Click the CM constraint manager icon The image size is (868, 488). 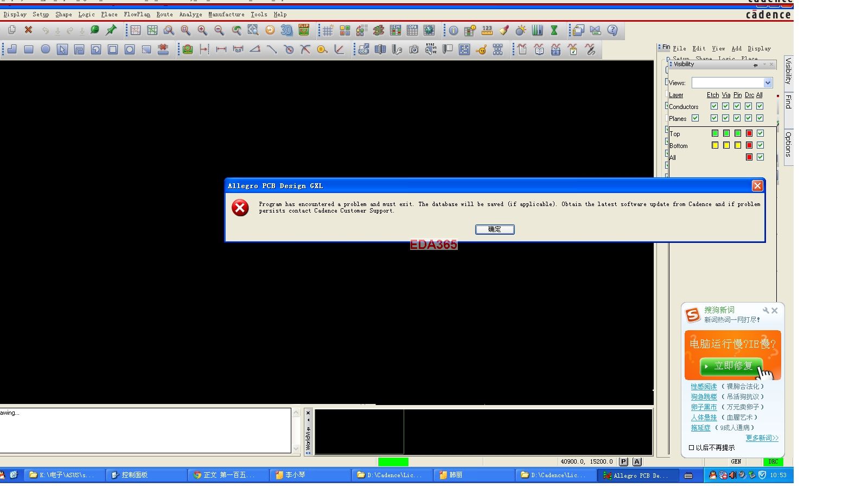[x=395, y=30]
